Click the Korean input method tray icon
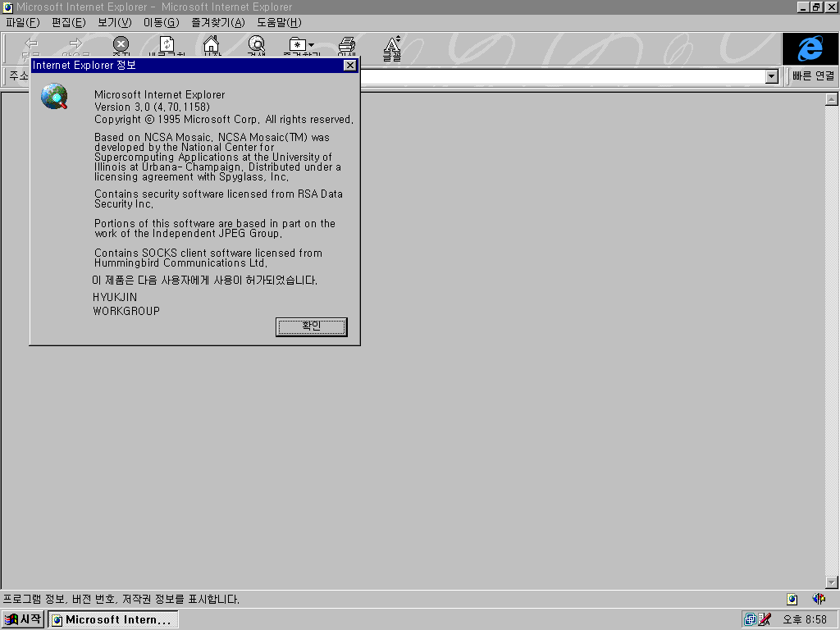840x630 pixels. click(x=765, y=619)
